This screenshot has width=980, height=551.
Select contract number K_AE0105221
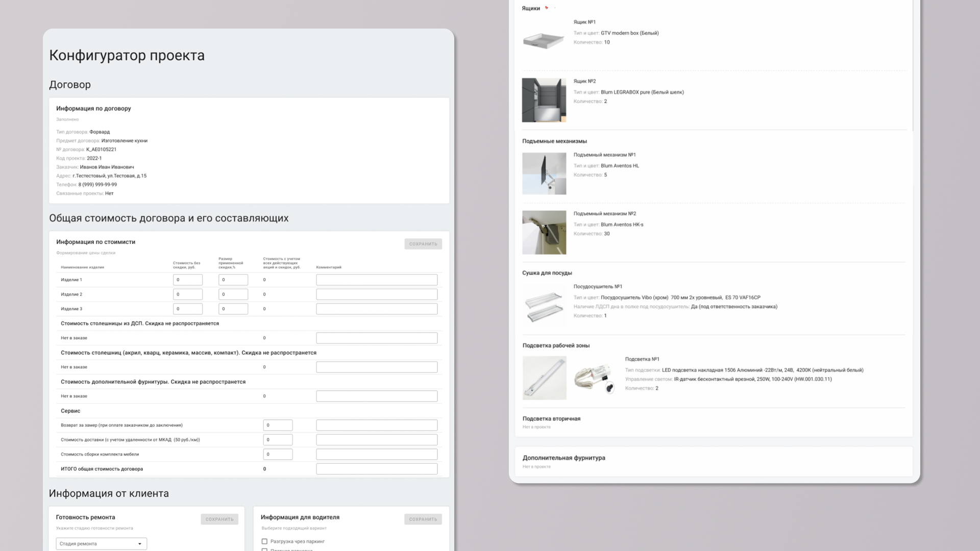102,149
